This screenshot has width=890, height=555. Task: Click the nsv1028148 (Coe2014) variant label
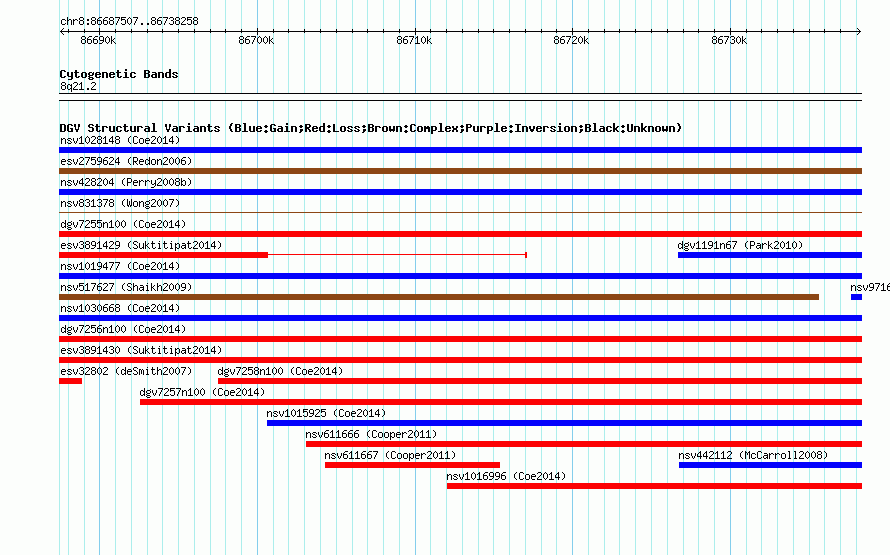click(120, 140)
